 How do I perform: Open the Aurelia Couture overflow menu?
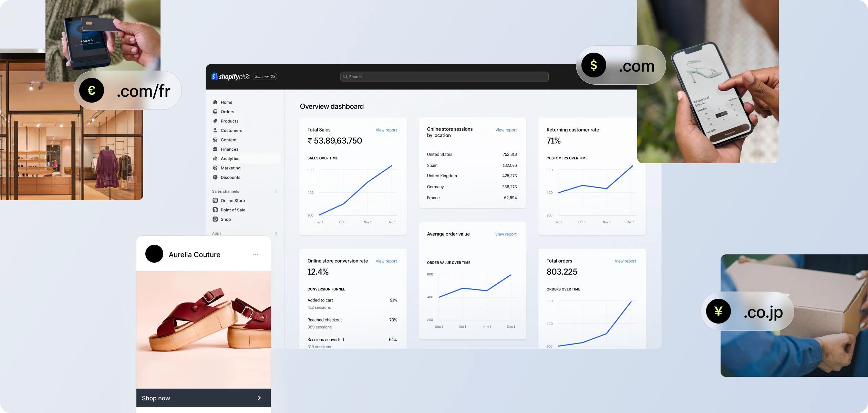point(256,254)
